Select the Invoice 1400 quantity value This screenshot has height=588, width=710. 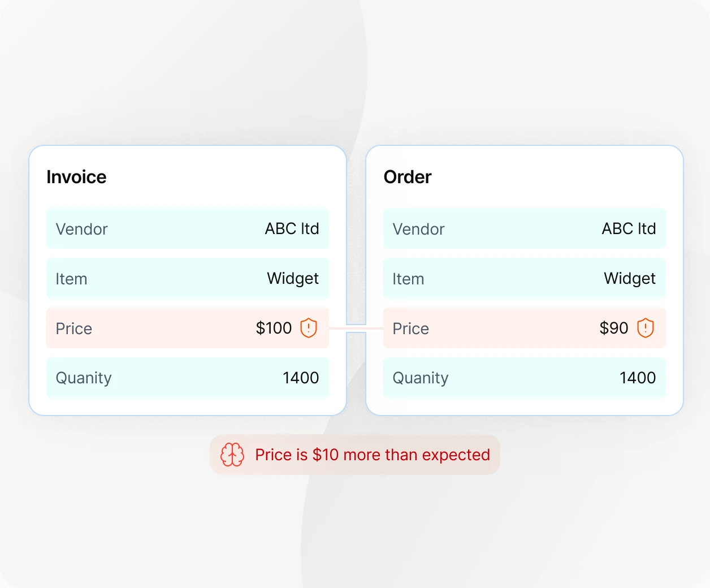click(x=301, y=378)
